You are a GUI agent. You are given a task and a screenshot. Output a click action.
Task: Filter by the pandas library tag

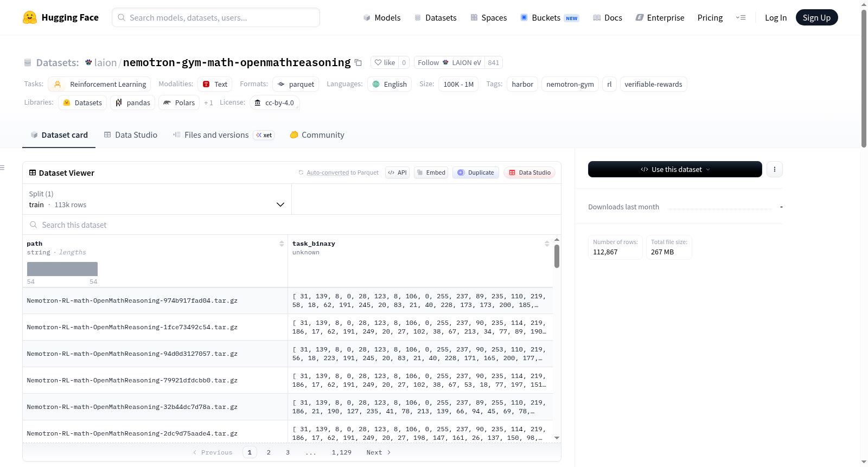pos(133,103)
